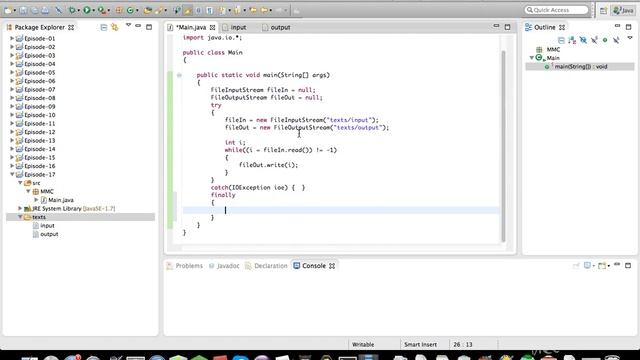Click the 26 : 13 cursor position
This screenshot has width=640, height=360.
tap(463, 344)
